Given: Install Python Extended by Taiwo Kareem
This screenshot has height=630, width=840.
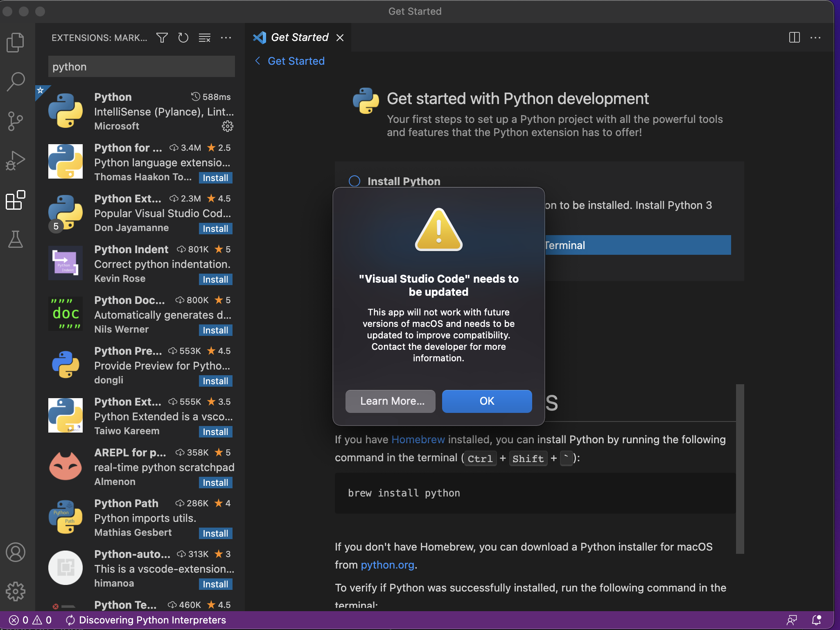Looking at the screenshot, I should point(216,432).
